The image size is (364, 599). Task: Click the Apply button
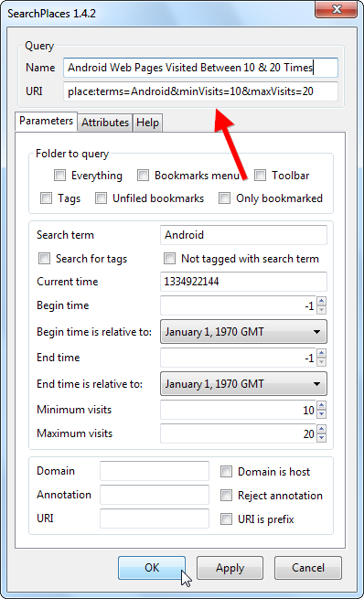pyautogui.click(x=230, y=568)
